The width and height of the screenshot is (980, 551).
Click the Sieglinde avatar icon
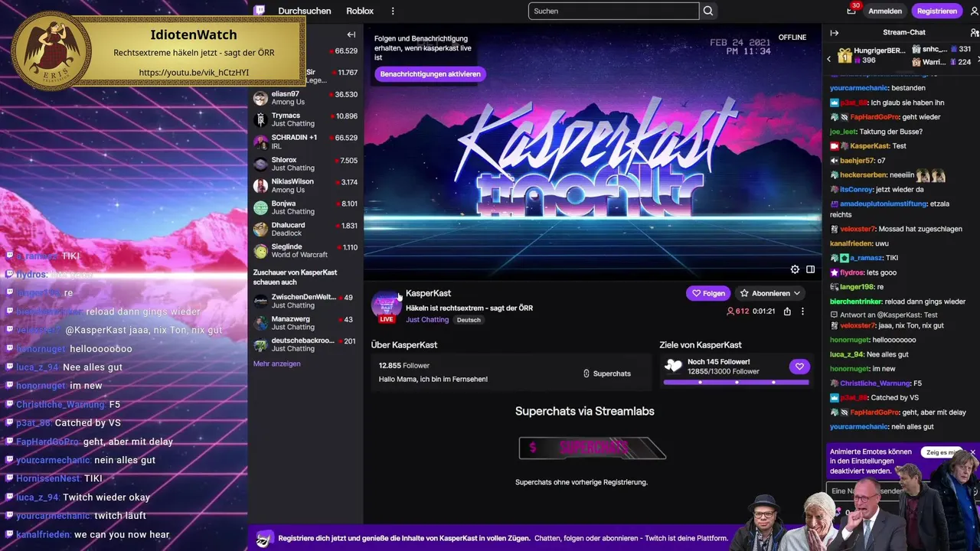click(x=260, y=251)
